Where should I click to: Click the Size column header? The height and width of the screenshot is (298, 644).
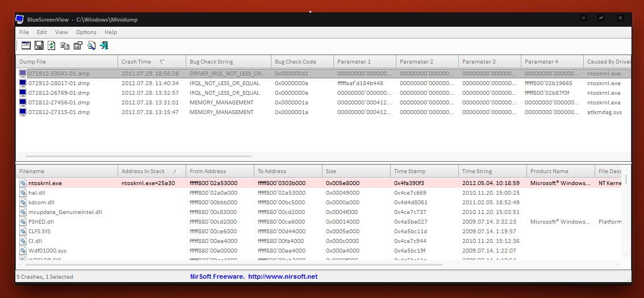[357, 171]
